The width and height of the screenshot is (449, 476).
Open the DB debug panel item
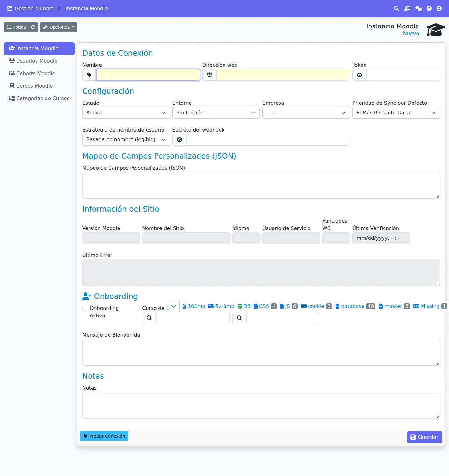pyautogui.click(x=244, y=306)
